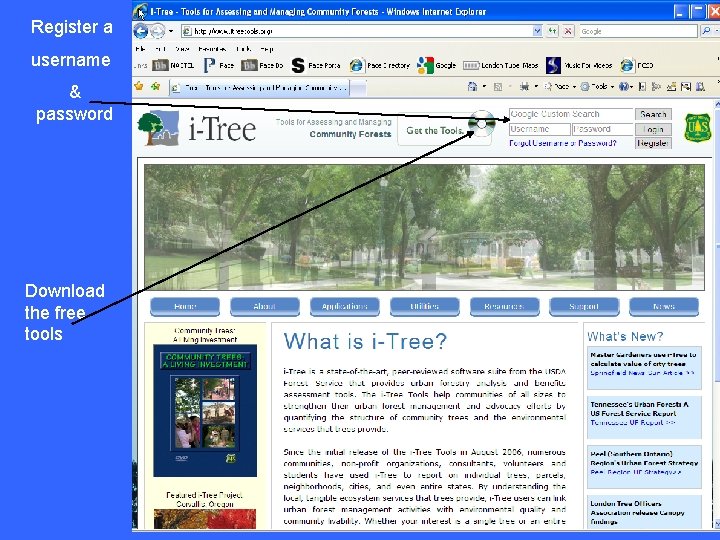Click the Register button

coord(653,143)
